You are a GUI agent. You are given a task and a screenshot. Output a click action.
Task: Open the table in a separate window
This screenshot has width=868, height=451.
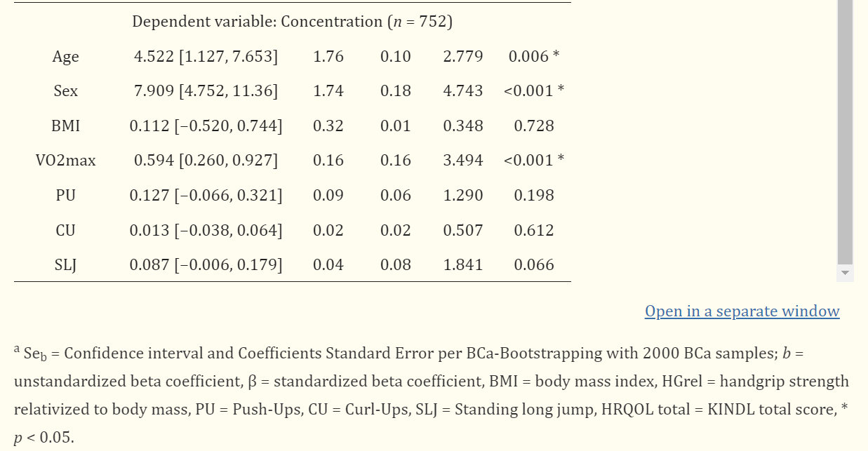(742, 311)
